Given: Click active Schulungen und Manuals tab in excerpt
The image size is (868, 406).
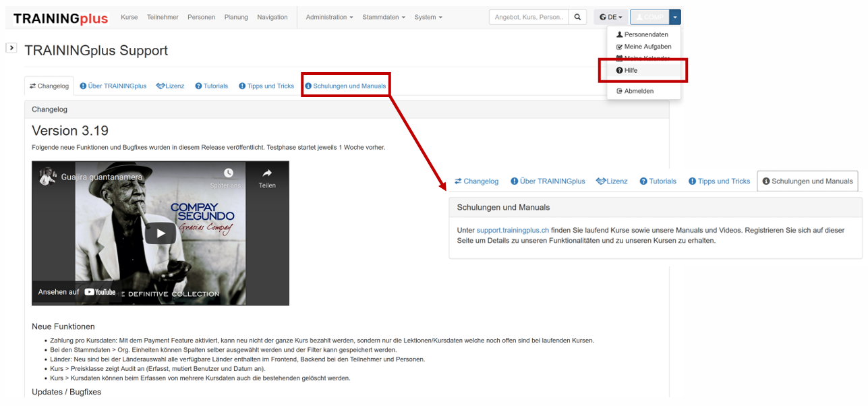Looking at the screenshot, I should (807, 181).
